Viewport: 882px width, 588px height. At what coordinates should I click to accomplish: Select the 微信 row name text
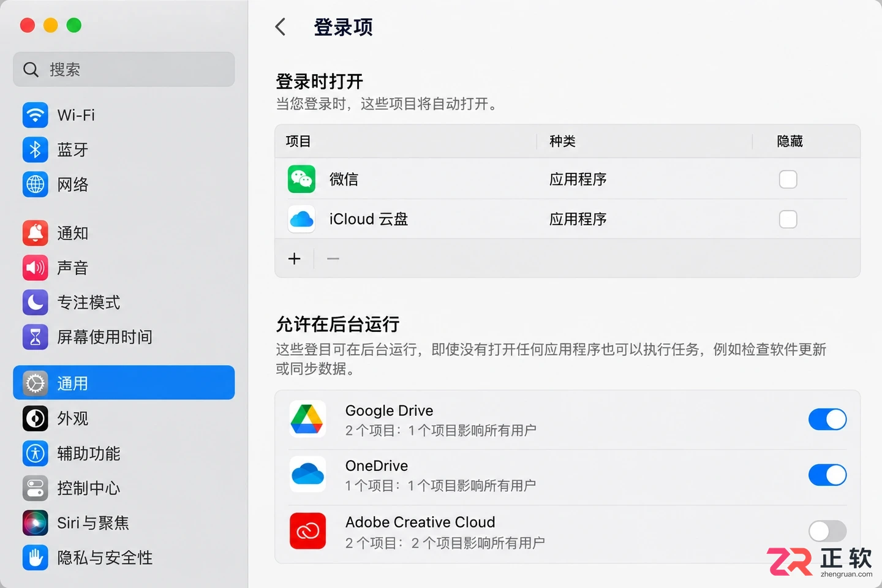344,179
